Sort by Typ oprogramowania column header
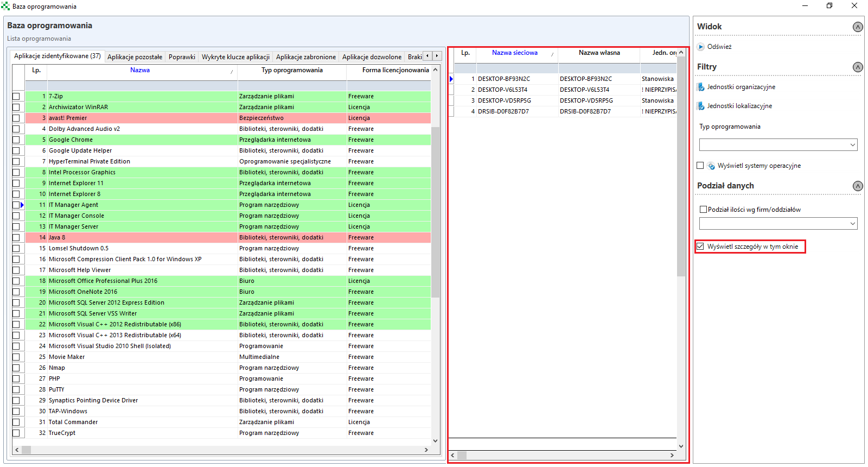The width and height of the screenshot is (868, 467). [292, 70]
